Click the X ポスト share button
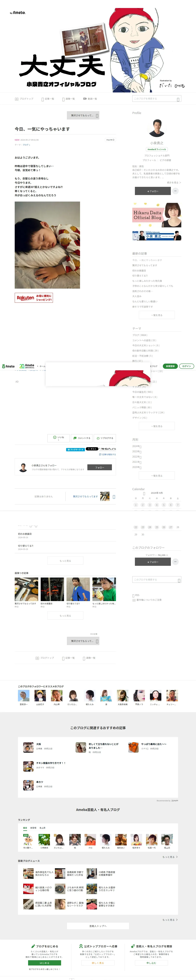 [92, 449]
